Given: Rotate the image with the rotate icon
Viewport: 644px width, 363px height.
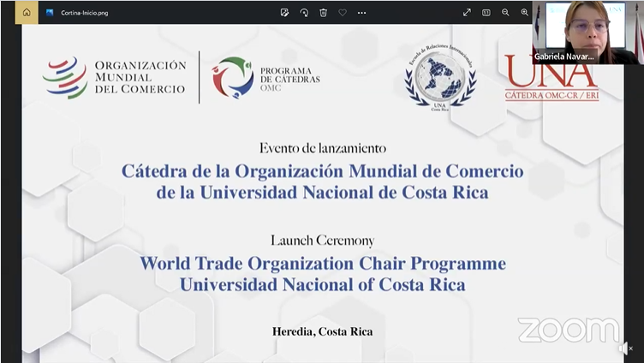Looking at the screenshot, I should pos(304,13).
